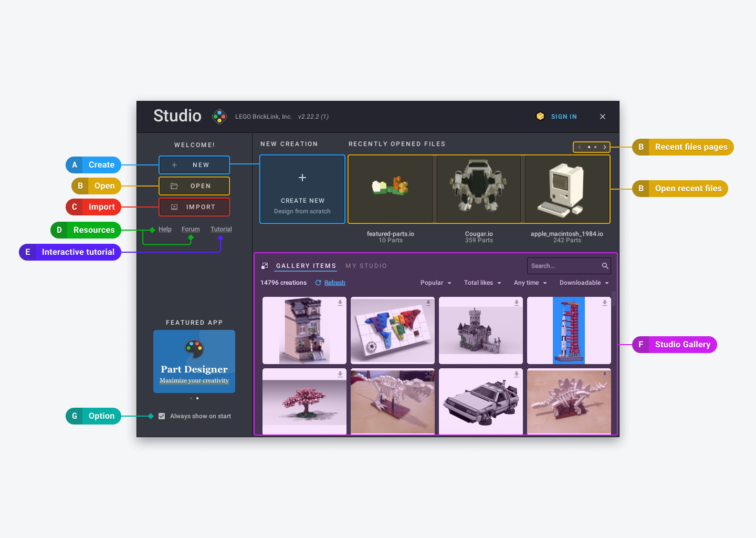The width and height of the screenshot is (756, 538).
Task: Click the yellow brick sign-in icon
Action: click(540, 116)
